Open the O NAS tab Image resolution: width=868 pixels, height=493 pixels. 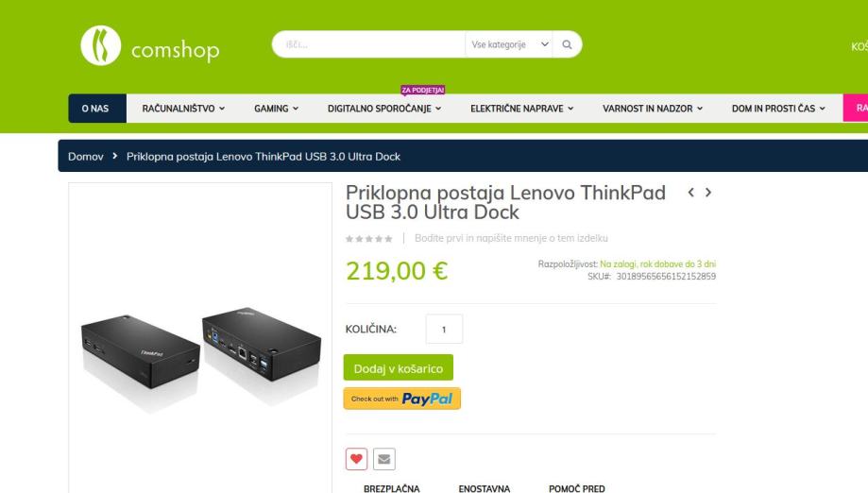[97, 109]
